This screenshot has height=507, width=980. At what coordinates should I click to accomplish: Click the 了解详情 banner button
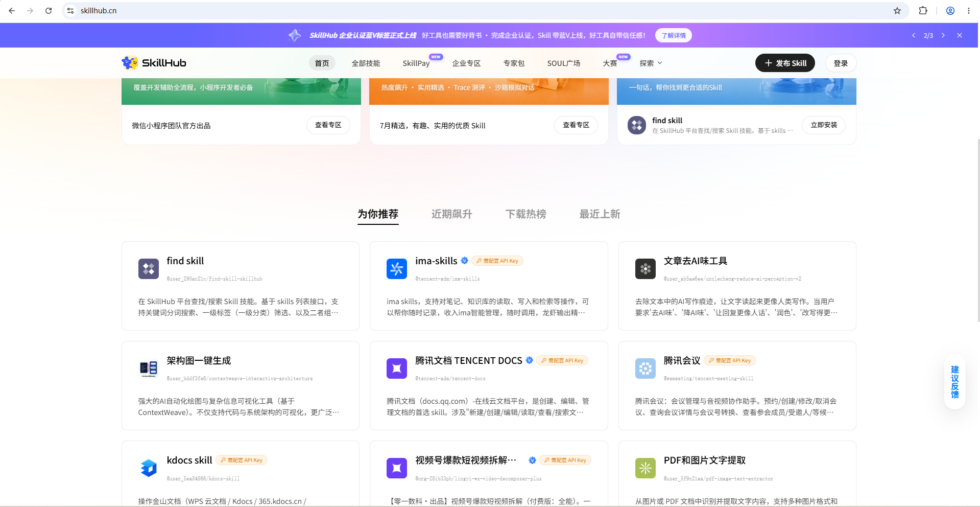pos(674,35)
